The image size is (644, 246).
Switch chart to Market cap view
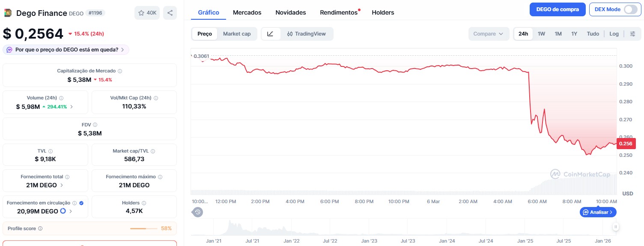237,34
